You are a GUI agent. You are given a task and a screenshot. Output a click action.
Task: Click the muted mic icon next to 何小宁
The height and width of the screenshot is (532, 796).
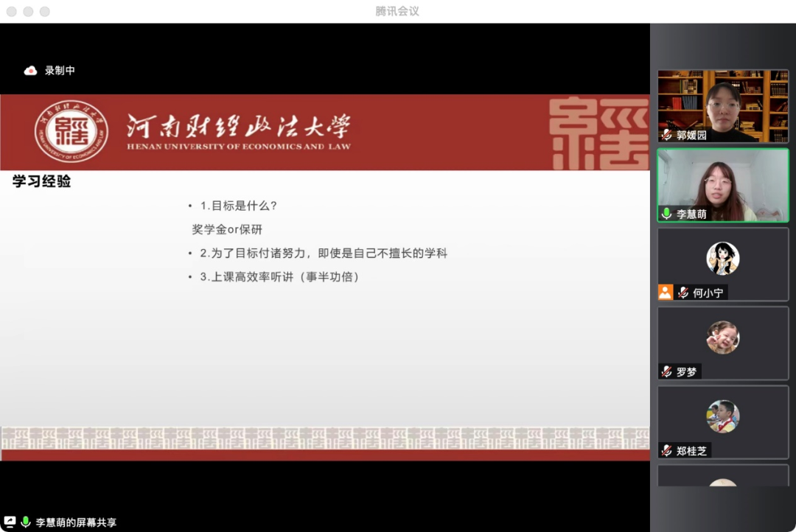[683, 293]
